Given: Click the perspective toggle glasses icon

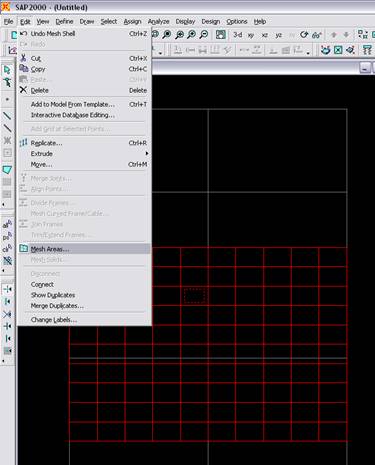Looking at the screenshot, I should click(x=316, y=35).
